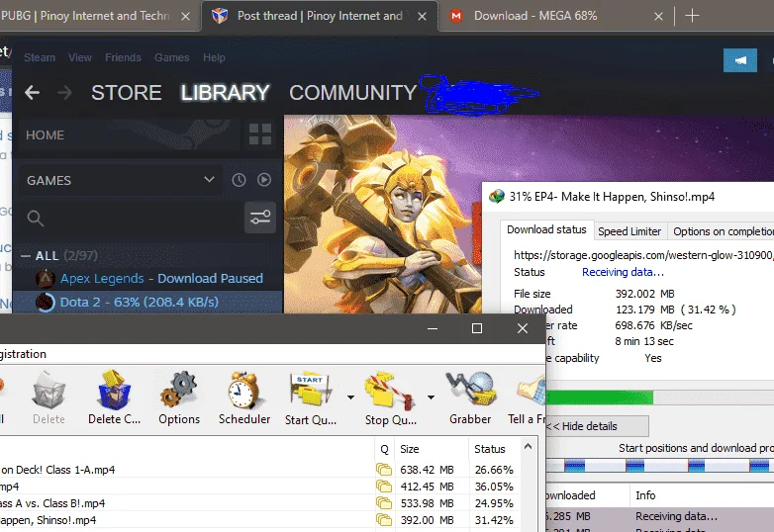Screen dimensions: 774x532
Task: Open the IDM Grabber tool
Action: (x=470, y=399)
